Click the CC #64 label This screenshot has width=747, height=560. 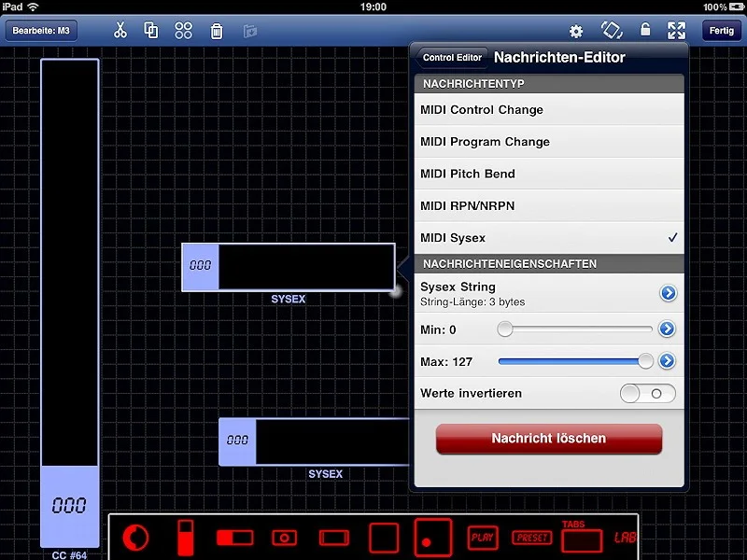point(69,554)
